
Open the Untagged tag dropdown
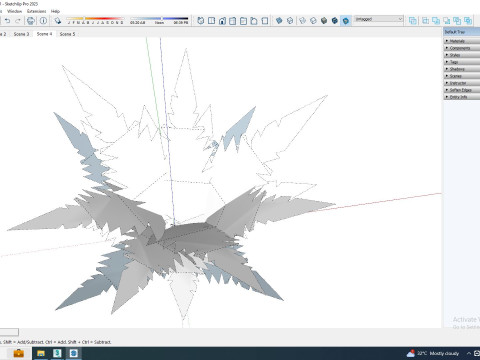[x=379, y=19]
